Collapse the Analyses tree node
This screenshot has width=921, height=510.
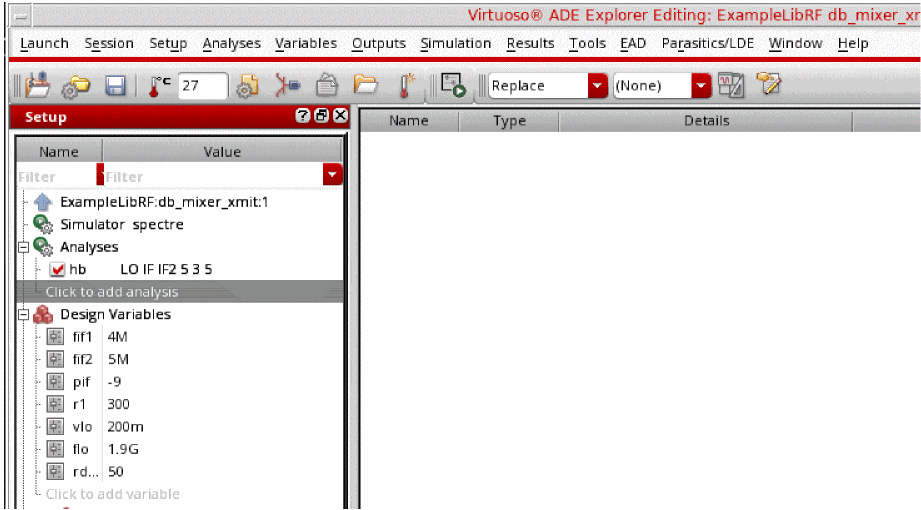pyautogui.click(x=23, y=247)
